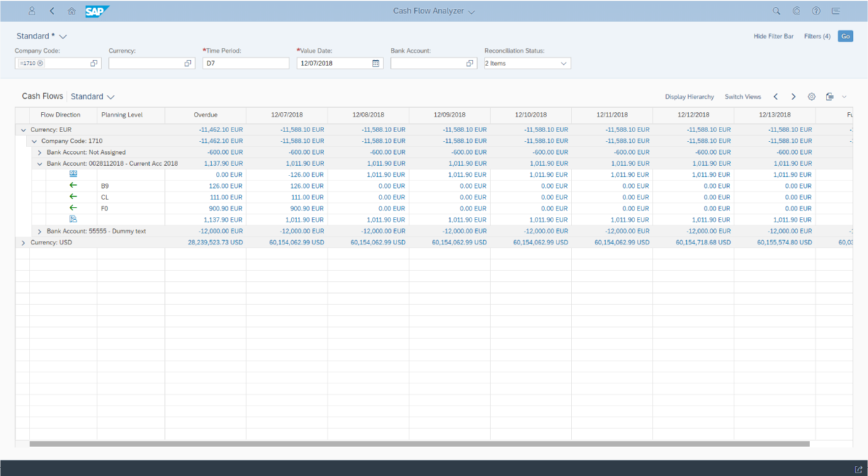
Task: Select the 12/07/2018 column header
Action: pos(287,115)
